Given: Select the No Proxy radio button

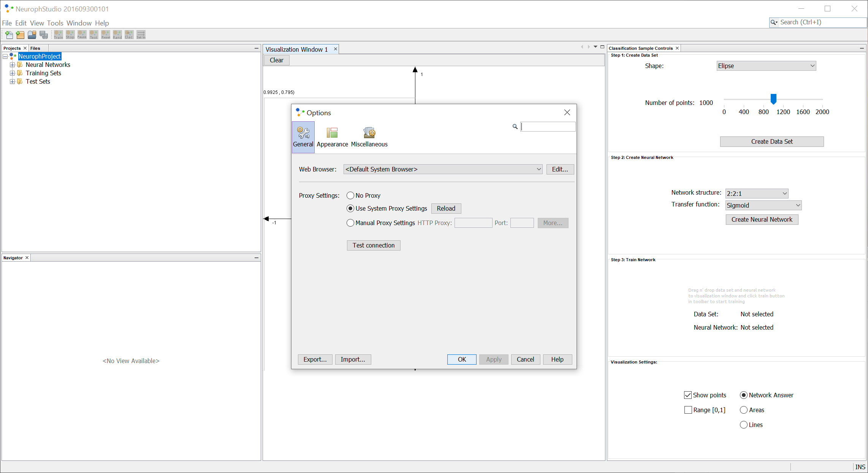Looking at the screenshot, I should click(x=350, y=195).
